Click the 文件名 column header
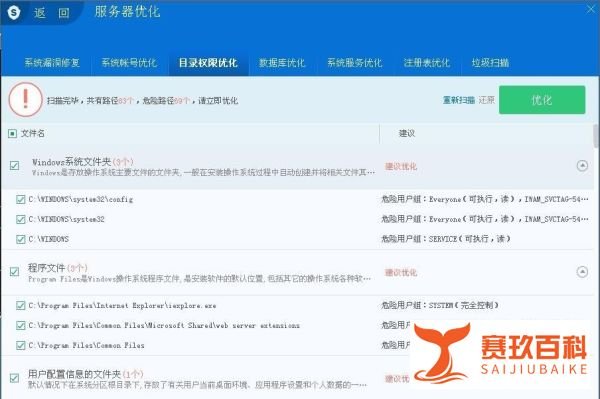600x399 pixels. (x=33, y=134)
